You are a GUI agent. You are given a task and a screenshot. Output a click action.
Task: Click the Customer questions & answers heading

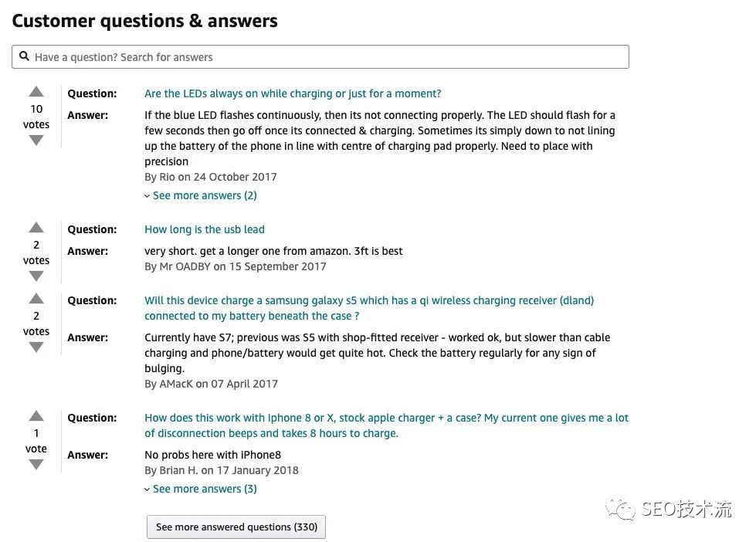[x=144, y=21]
